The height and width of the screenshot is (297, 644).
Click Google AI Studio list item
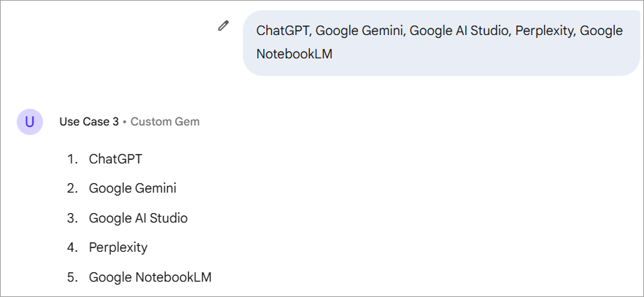(138, 218)
